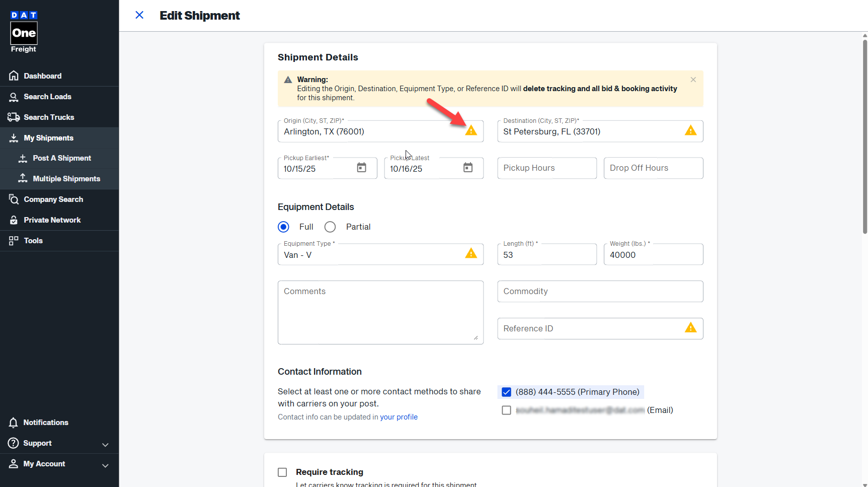The image size is (868, 487).
Task: Click the Destination field warning triangle icon
Action: [690, 131]
